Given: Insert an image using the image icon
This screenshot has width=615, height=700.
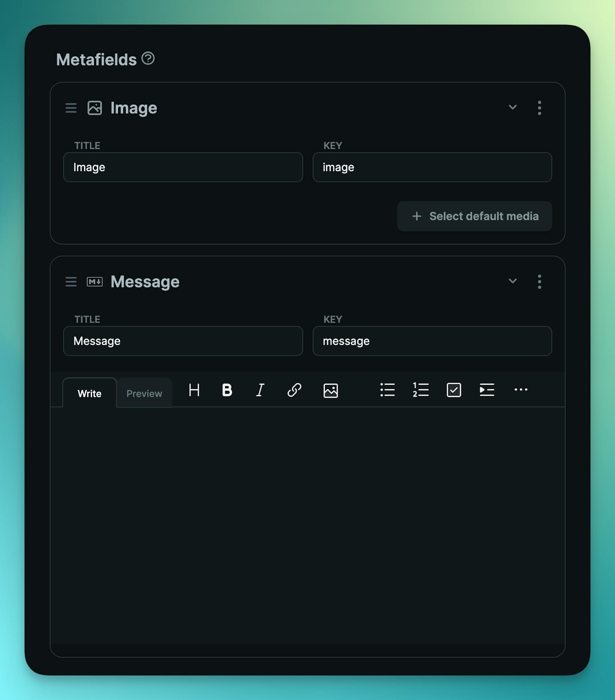Looking at the screenshot, I should [x=330, y=390].
